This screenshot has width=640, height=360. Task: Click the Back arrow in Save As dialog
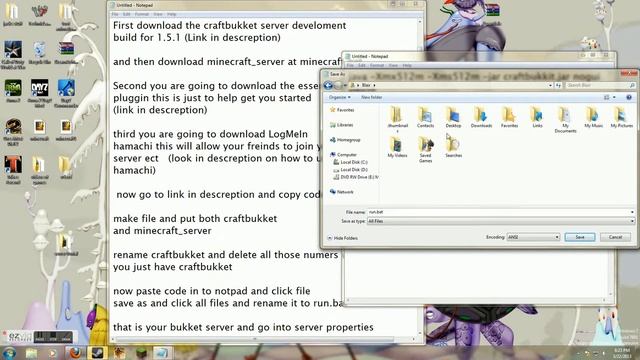click(328, 85)
